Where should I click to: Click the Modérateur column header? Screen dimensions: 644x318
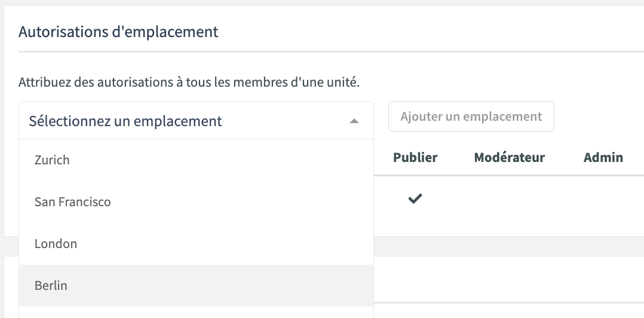(509, 157)
